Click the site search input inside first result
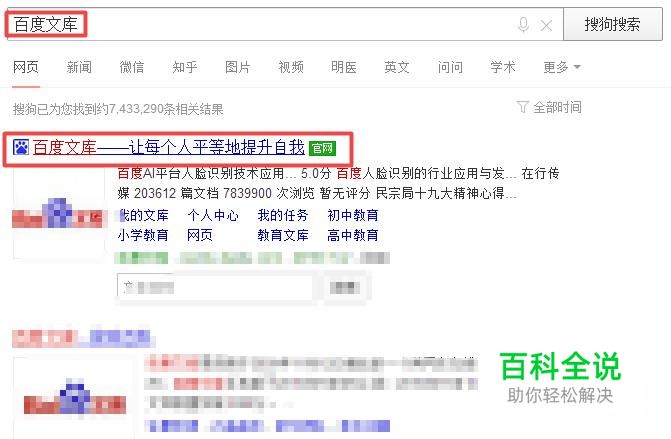 coord(215,287)
